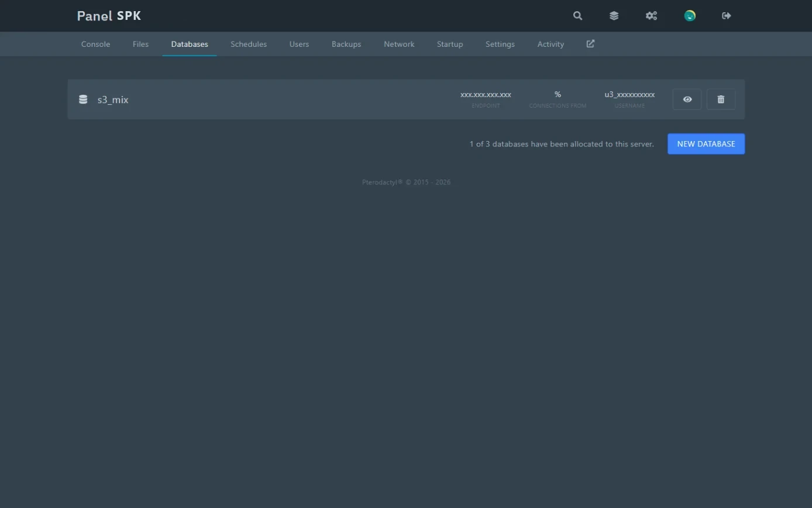Select the Databases tab
Screen dimensions: 812x508
tap(190, 44)
